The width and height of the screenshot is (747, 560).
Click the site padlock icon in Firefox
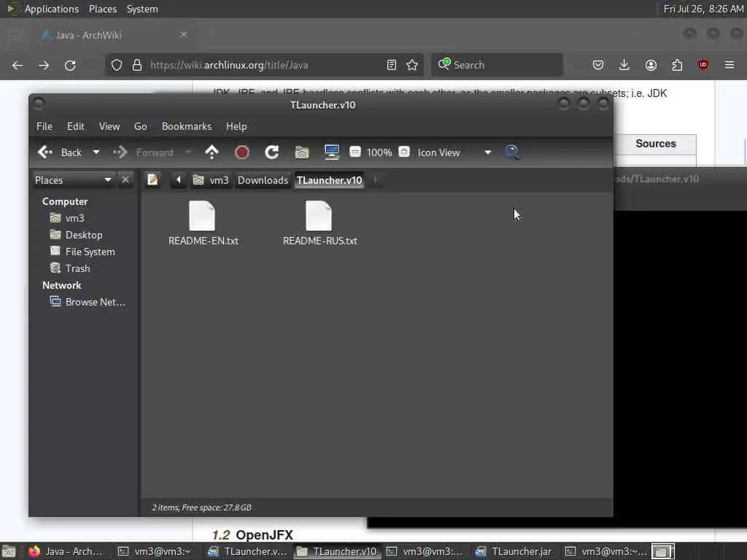click(x=137, y=65)
